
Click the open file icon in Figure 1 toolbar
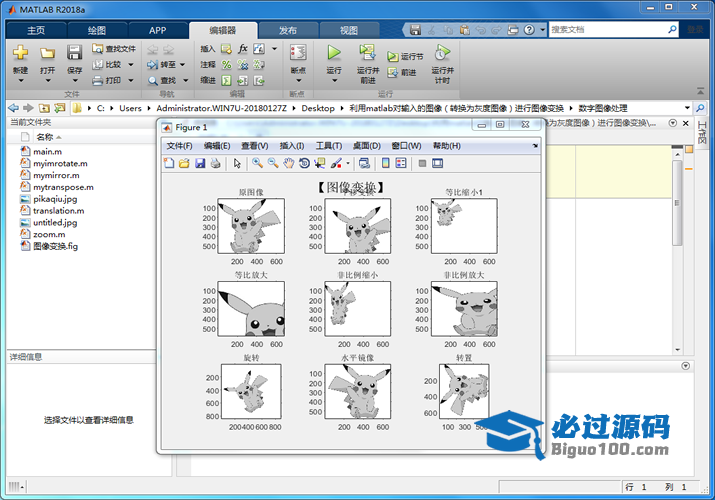[x=185, y=163]
